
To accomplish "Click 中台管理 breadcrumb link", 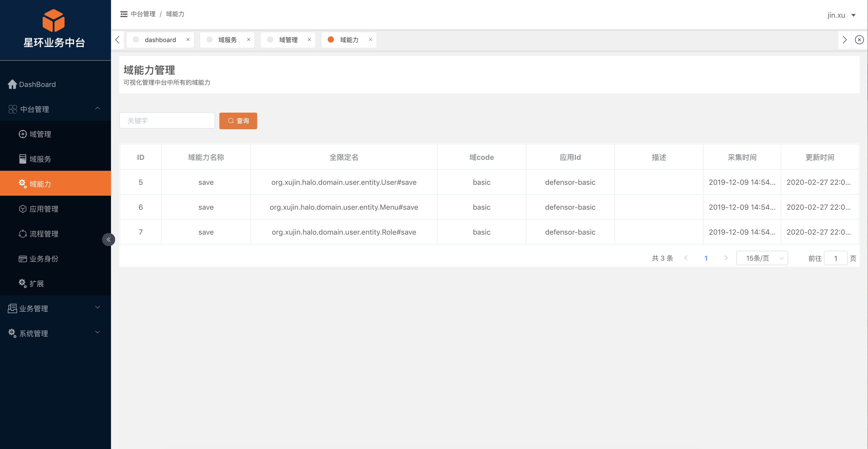I will (x=143, y=14).
